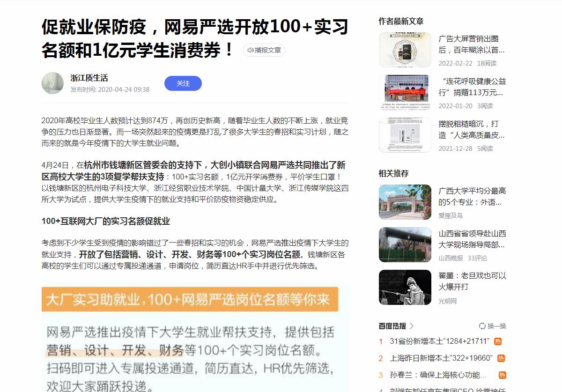Click the date 2022-02-22 under first article
Image resolution: width=562 pixels, height=392 pixels.
[x=455, y=63]
